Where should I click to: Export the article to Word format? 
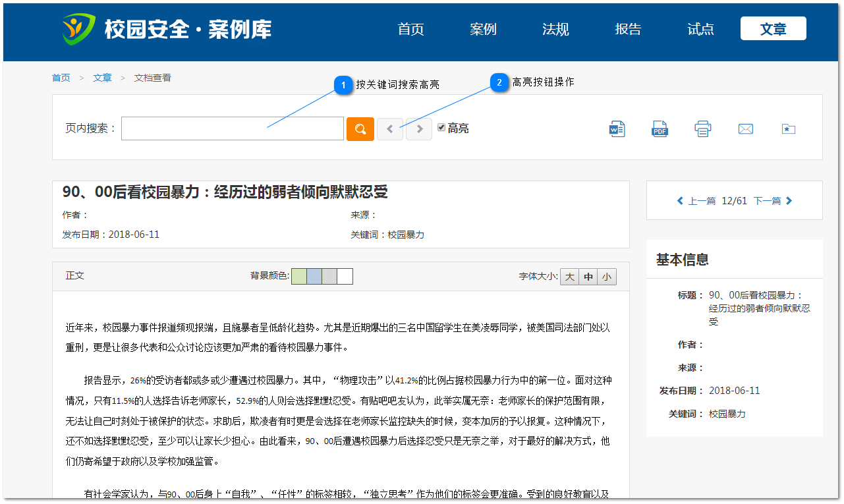617,128
